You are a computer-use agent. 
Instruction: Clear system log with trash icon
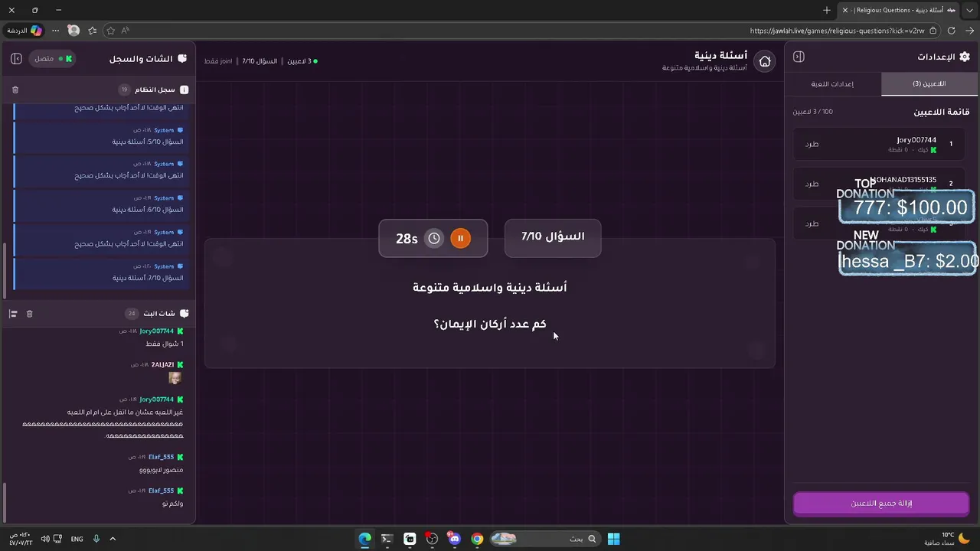click(15, 90)
